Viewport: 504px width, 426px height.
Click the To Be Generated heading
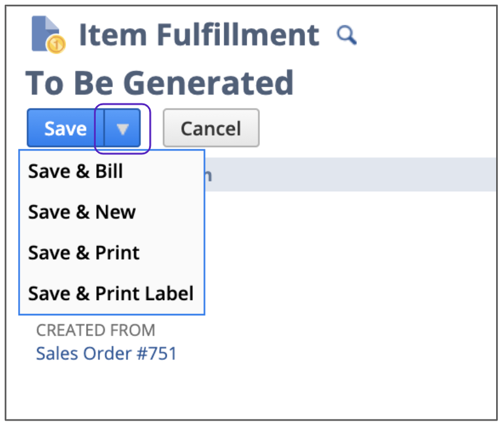click(159, 83)
